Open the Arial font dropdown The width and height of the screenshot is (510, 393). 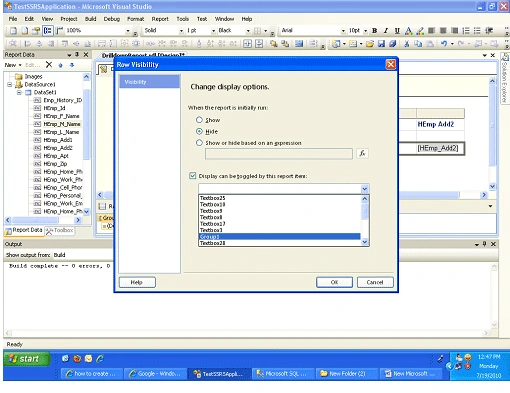coord(343,31)
